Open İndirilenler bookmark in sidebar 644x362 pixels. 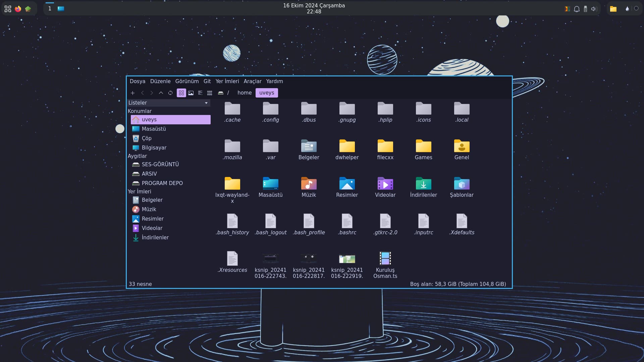click(171, 238)
